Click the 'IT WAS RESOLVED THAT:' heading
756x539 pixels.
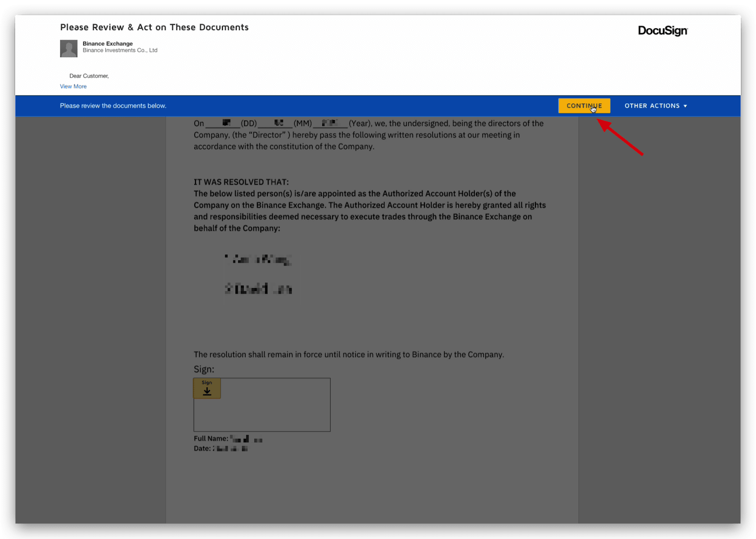click(x=241, y=182)
